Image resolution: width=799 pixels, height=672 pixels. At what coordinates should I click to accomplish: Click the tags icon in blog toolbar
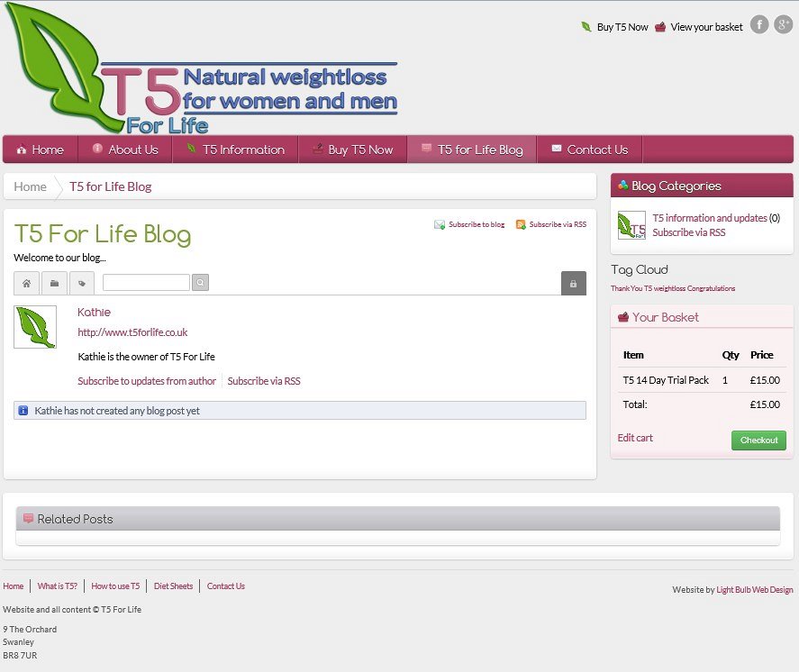coord(82,283)
